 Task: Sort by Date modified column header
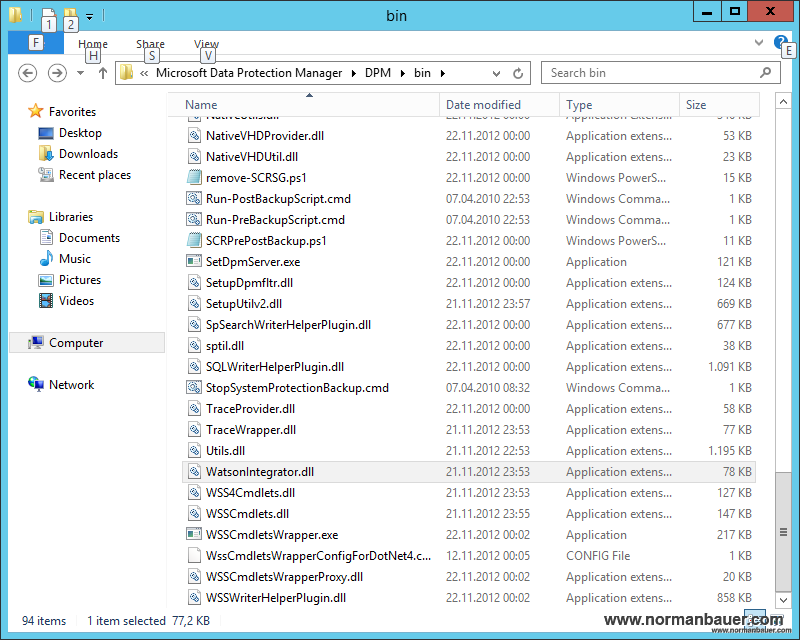(499, 105)
